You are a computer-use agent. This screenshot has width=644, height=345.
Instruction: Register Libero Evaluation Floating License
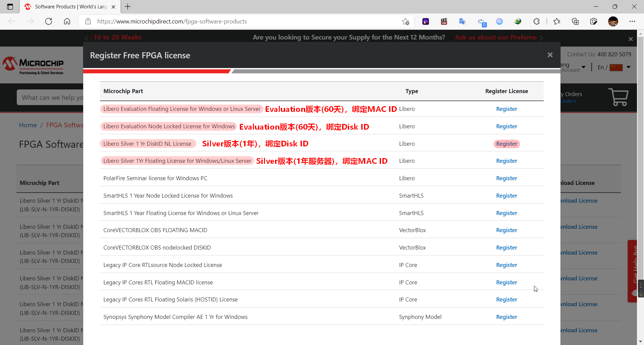click(506, 109)
